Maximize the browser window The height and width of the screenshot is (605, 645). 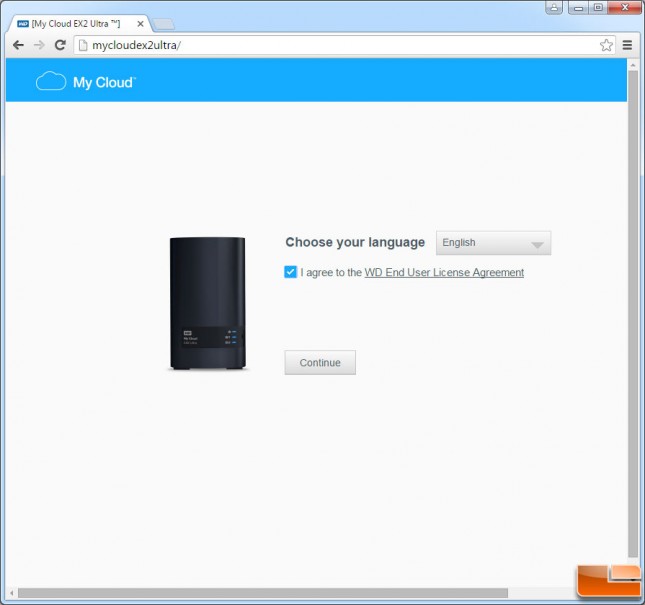[598, 7]
